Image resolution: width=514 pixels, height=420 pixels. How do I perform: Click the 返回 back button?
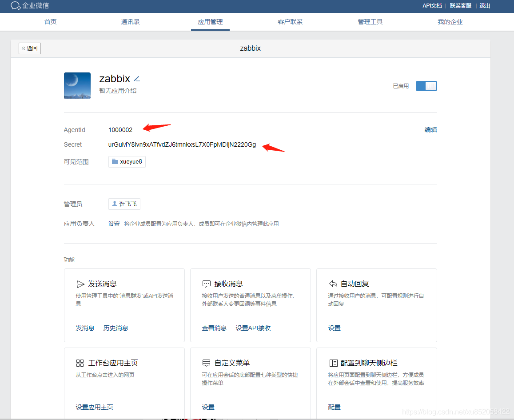[30, 48]
